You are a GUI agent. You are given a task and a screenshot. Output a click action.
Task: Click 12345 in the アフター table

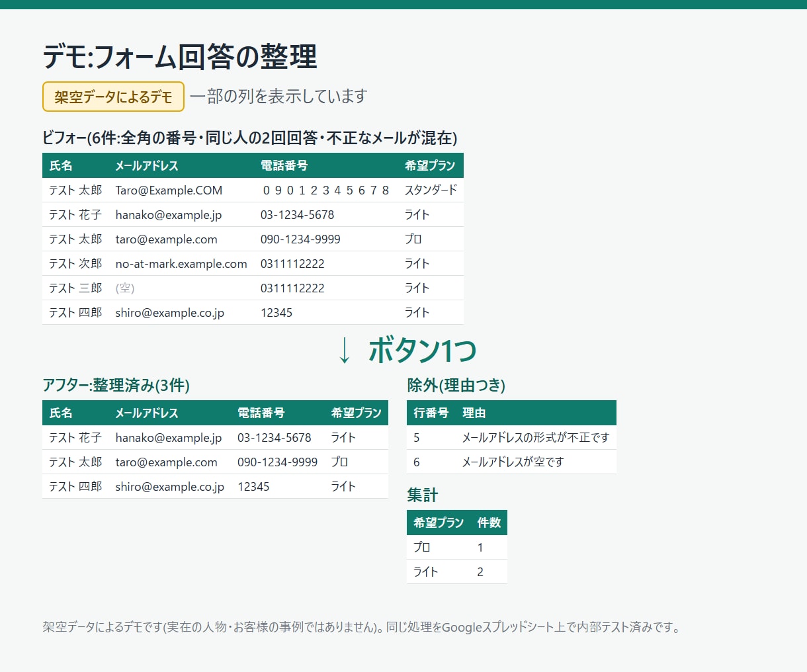pyautogui.click(x=253, y=486)
